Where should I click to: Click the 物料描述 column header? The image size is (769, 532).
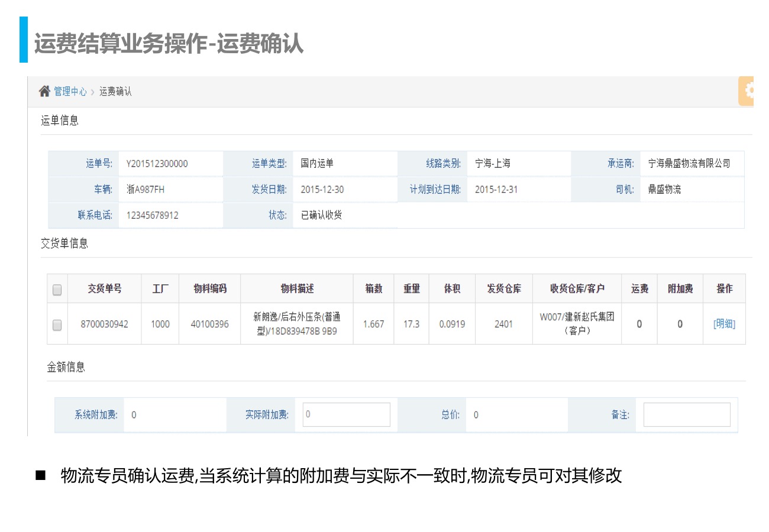(x=296, y=288)
